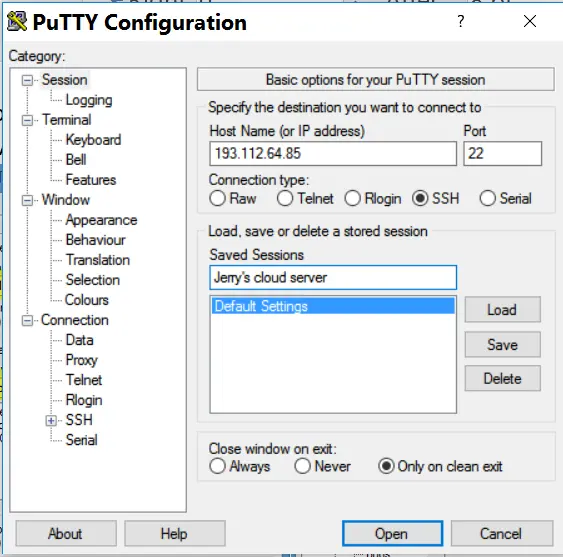Collapse the Terminal tree node
The width and height of the screenshot is (563, 557).
pos(27,120)
